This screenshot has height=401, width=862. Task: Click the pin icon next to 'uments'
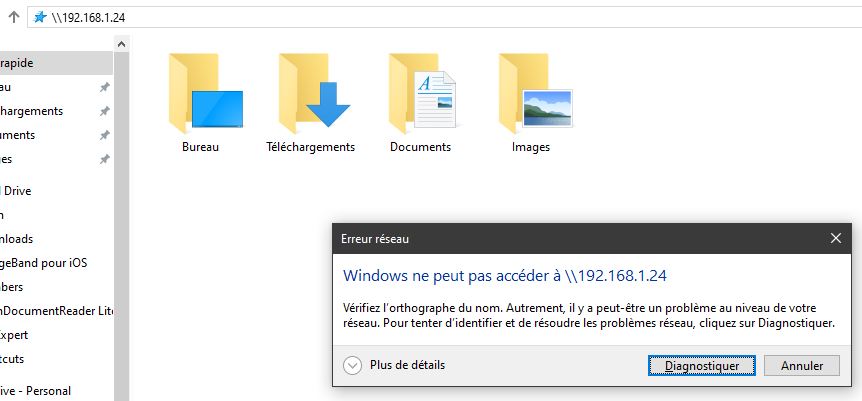pos(104,135)
